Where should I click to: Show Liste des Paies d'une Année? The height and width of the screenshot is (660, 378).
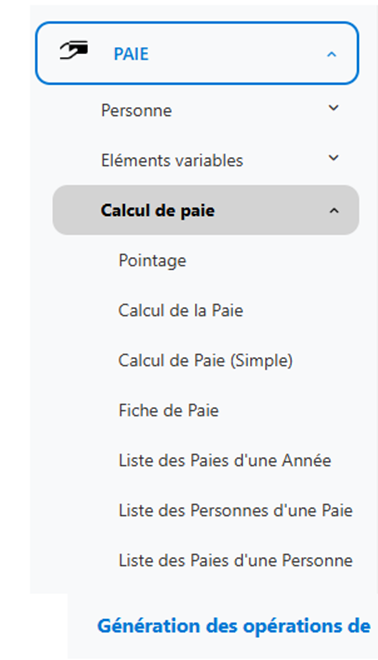225,460
